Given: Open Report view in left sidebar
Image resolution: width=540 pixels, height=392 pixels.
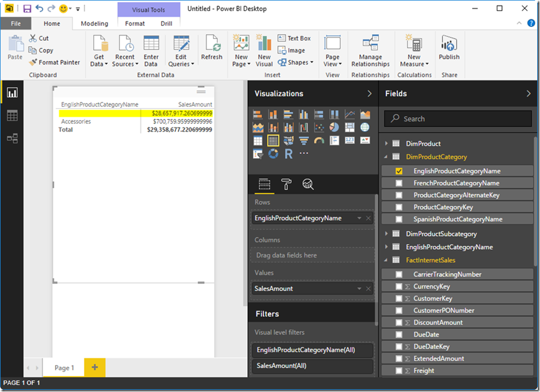Looking at the screenshot, I should (x=13, y=92).
